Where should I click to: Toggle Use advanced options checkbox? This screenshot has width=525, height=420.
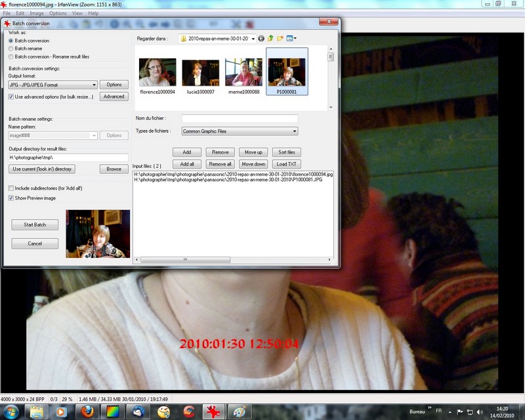click(11, 96)
